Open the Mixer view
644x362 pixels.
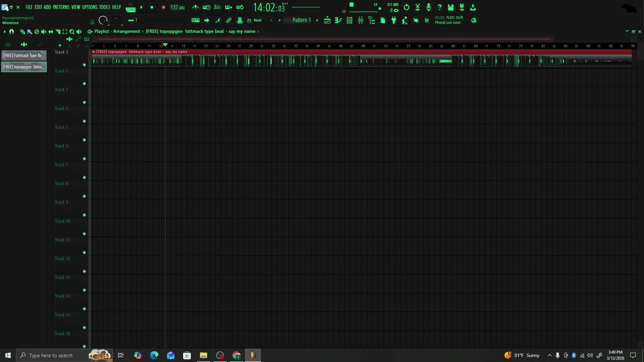pos(361,20)
